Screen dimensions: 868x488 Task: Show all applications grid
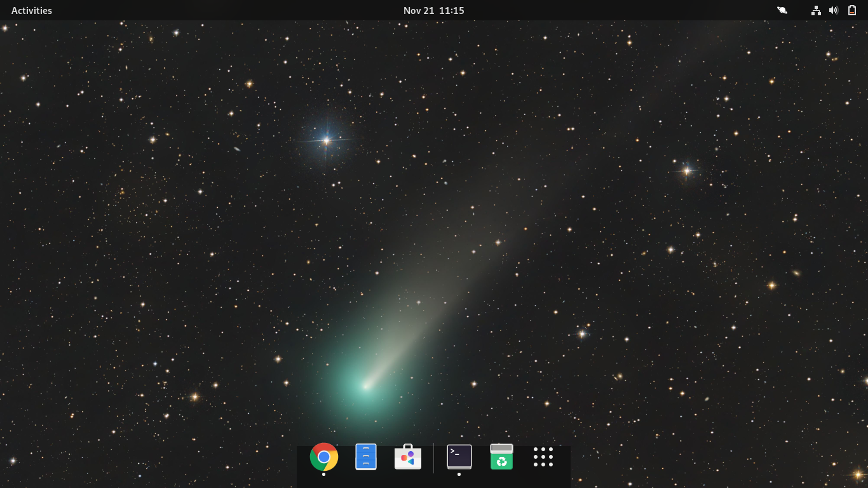click(x=543, y=457)
